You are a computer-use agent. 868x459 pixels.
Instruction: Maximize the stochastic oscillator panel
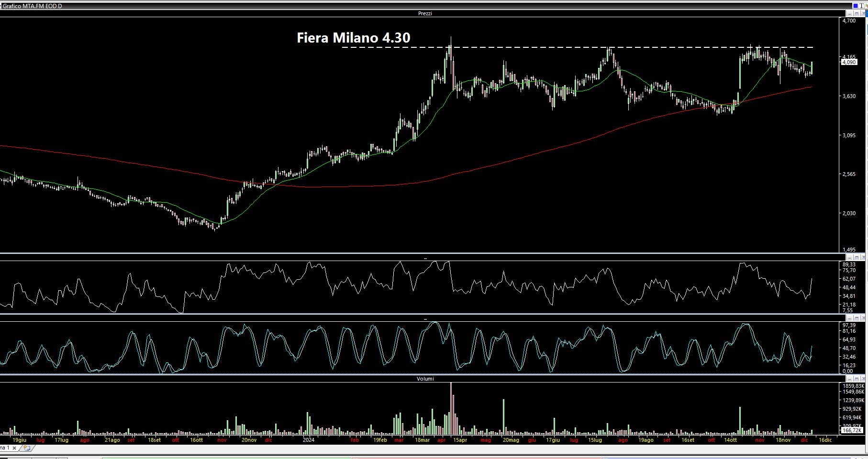[x=857, y=318]
